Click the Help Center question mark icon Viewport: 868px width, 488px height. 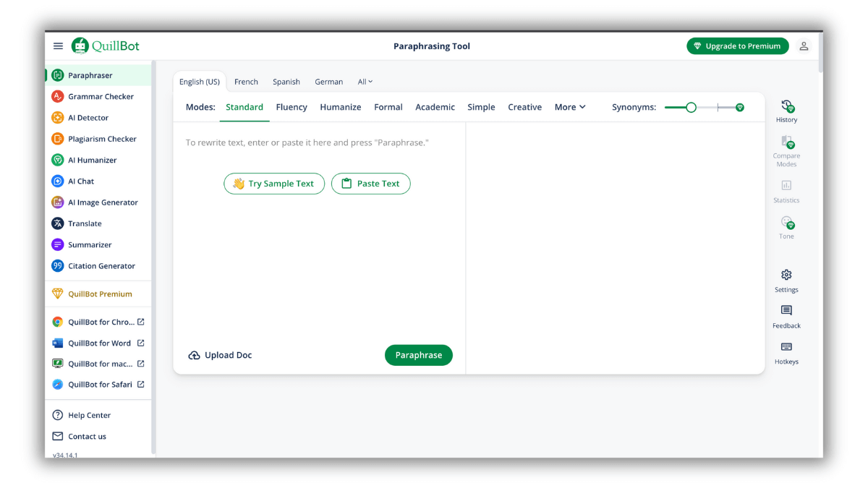pos(58,415)
